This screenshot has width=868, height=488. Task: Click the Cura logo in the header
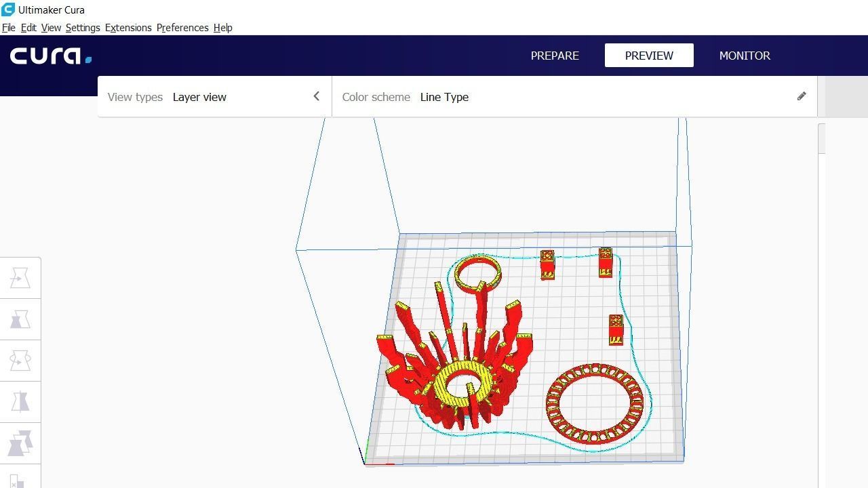(x=51, y=56)
